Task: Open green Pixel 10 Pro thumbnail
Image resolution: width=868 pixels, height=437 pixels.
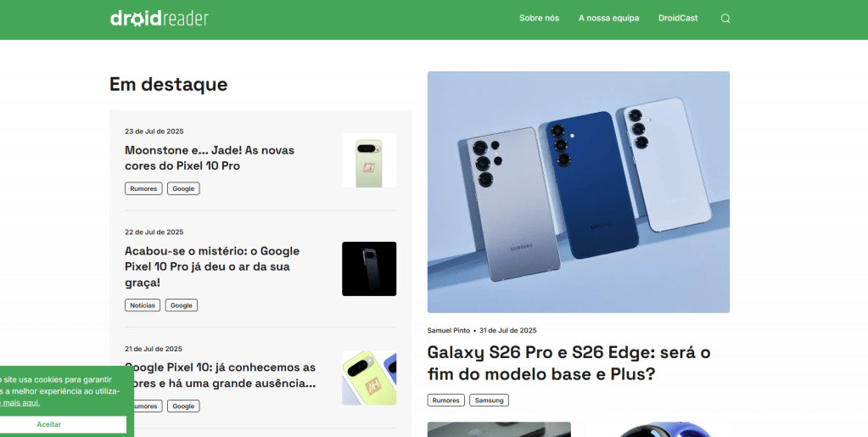Action: (369, 160)
